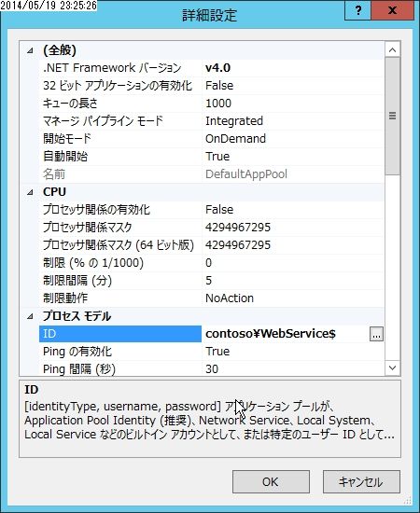The height and width of the screenshot is (513, 420).
Task: Click the 制限間隔 value 5
Action: tap(208, 281)
